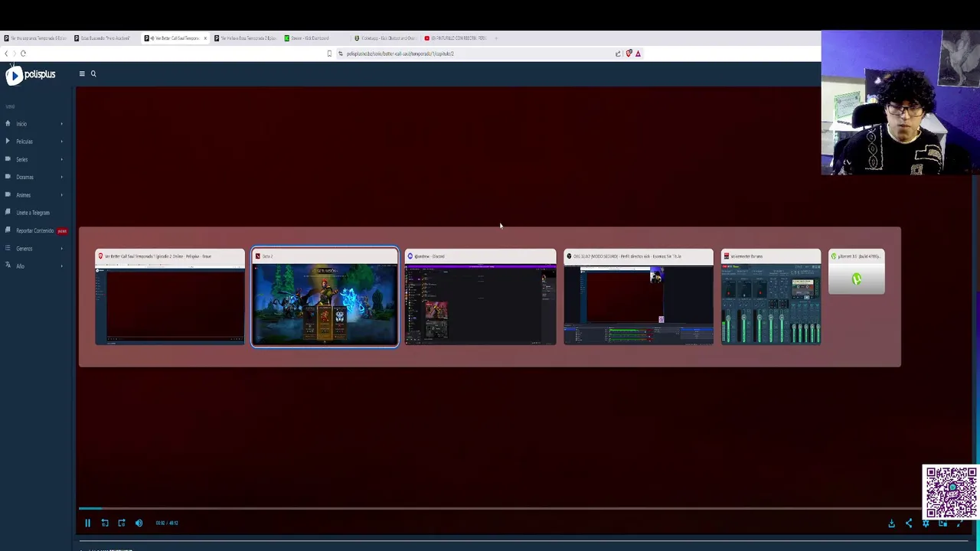Select the µTorrent window thumbnail

[857, 272]
